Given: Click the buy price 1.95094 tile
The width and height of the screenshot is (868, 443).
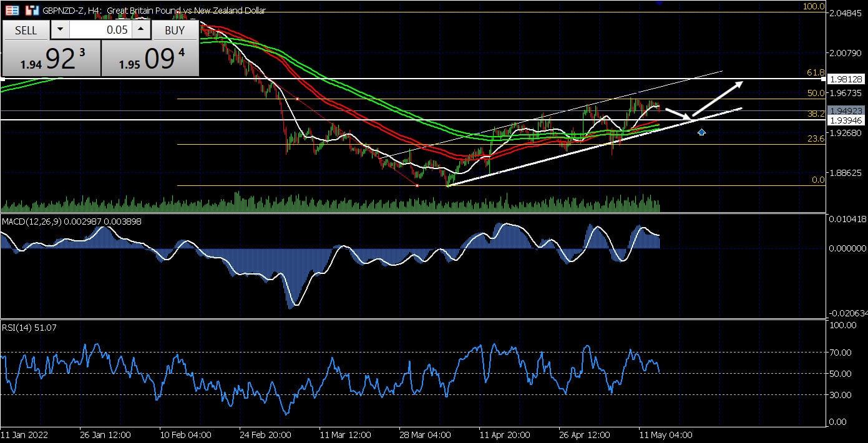Looking at the screenshot, I should [150, 59].
